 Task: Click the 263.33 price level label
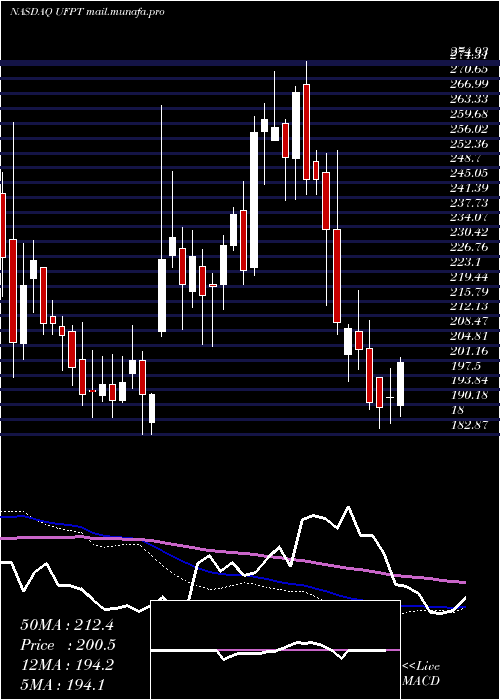coord(468,99)
